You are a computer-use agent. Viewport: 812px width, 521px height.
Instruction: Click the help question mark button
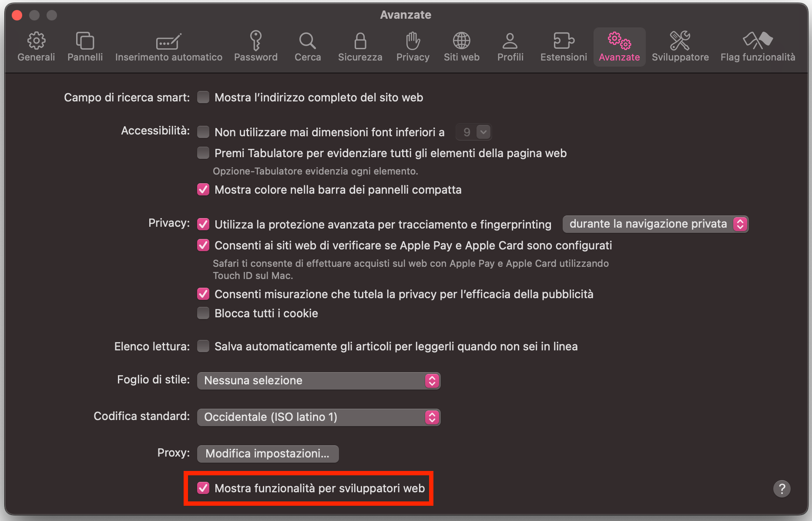pos(782,489)
